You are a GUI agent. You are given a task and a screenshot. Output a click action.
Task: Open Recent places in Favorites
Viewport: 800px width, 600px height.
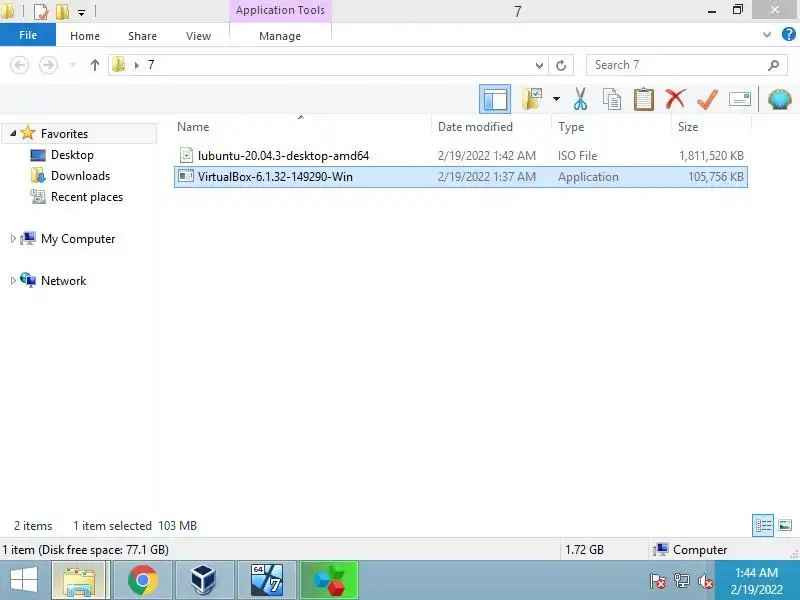[x=87, y=196]
